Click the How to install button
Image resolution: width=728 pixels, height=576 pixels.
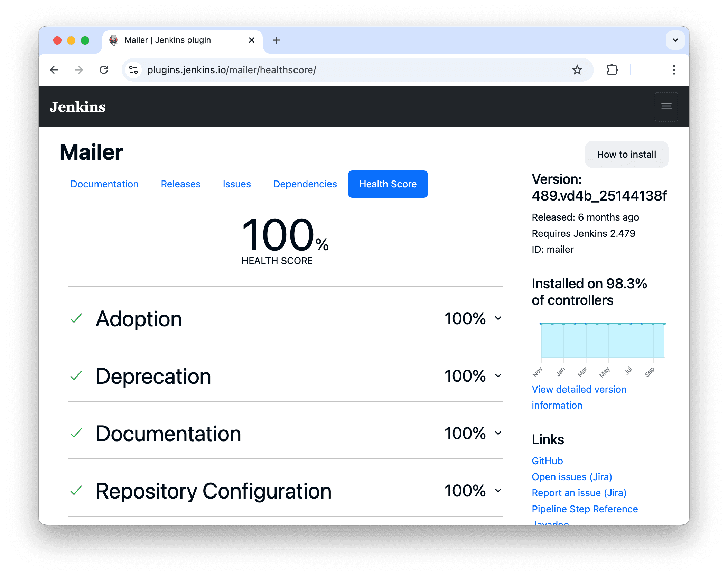[x=626, y=154]
